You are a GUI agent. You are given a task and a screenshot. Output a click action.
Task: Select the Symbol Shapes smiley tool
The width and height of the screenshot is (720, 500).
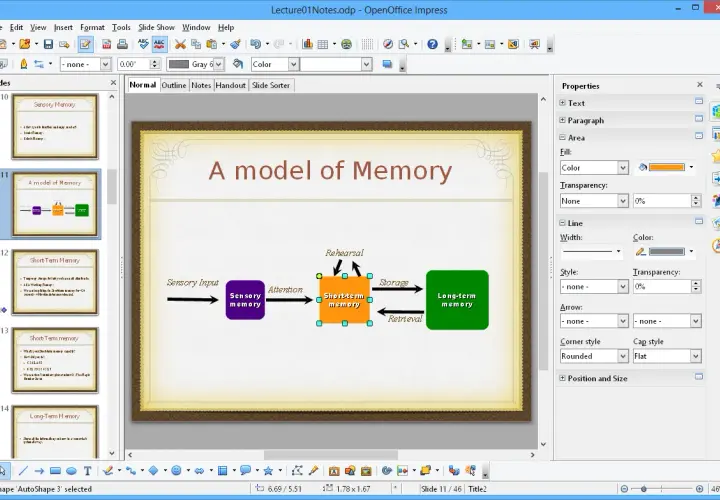[x=176, y=471]
